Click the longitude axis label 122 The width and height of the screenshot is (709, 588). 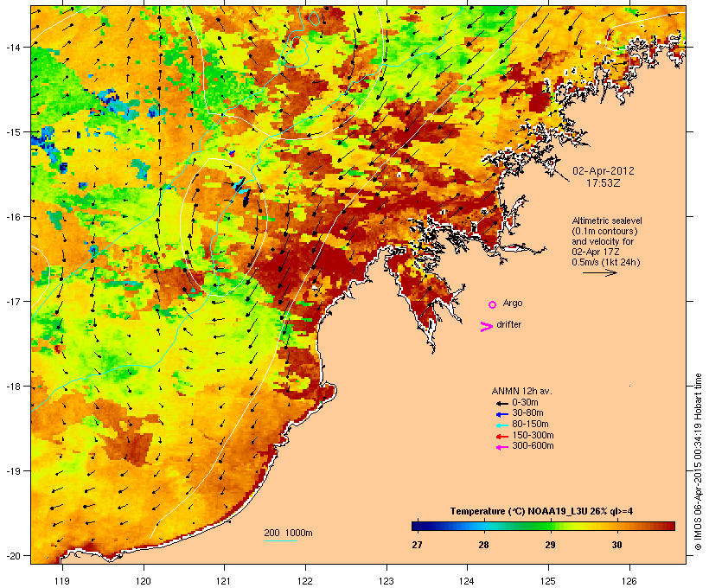(x=305, y=581)
